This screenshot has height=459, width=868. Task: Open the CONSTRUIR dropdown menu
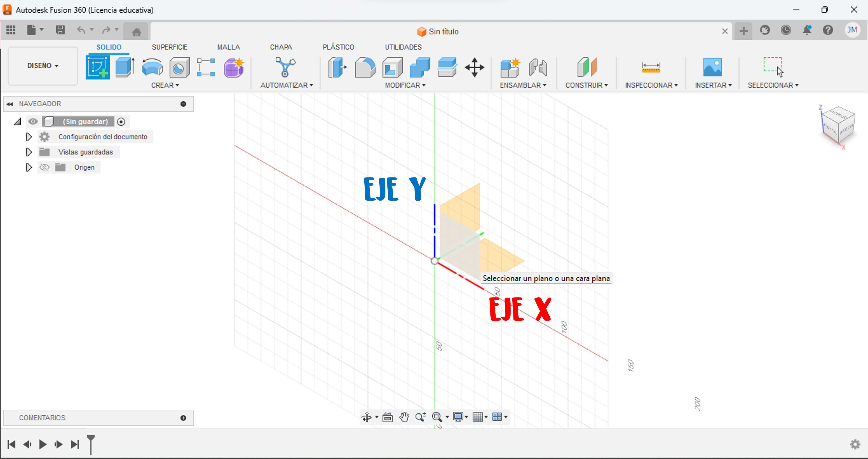586,85
